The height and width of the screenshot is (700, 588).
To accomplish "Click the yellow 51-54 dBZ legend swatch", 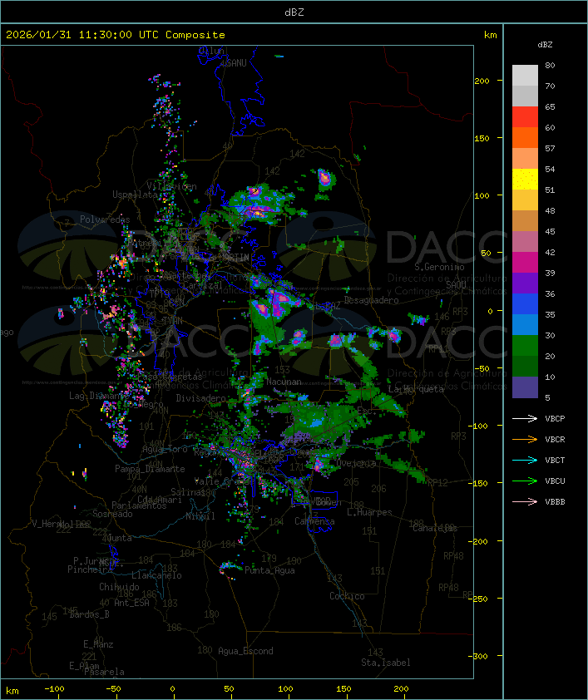I will point(525,180).
